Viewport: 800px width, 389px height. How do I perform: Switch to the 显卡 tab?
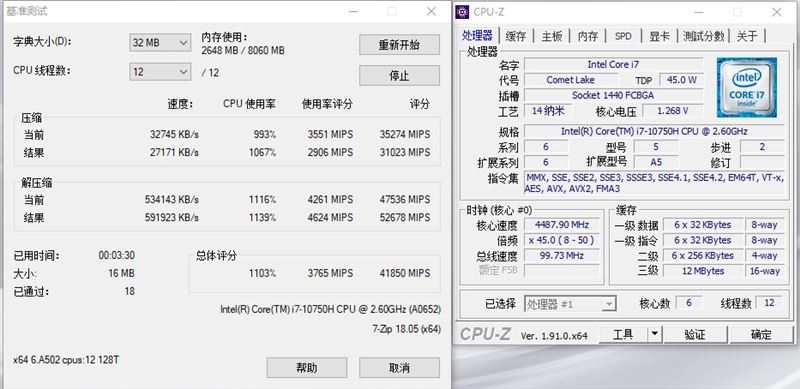point(659,36)
